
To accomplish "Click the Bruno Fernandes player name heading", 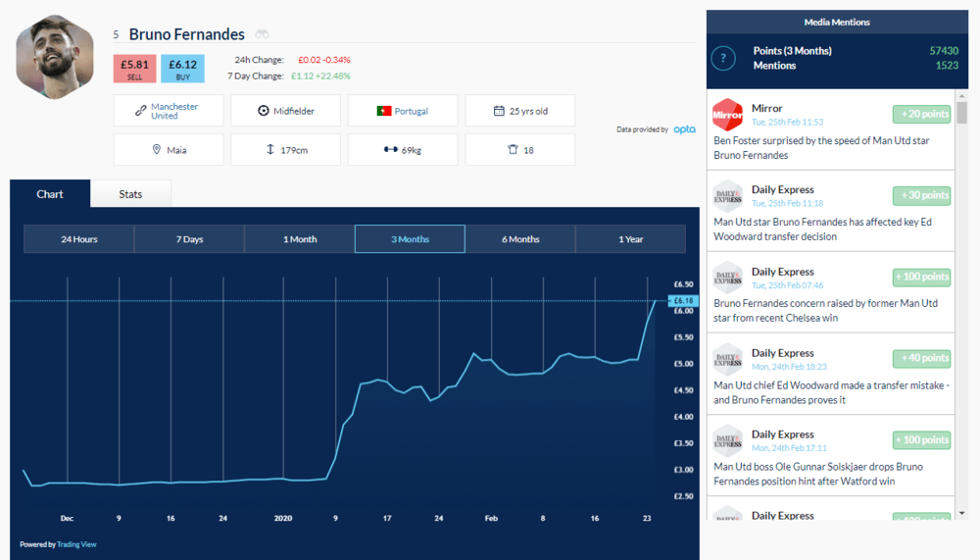I will tap(187, 33).
